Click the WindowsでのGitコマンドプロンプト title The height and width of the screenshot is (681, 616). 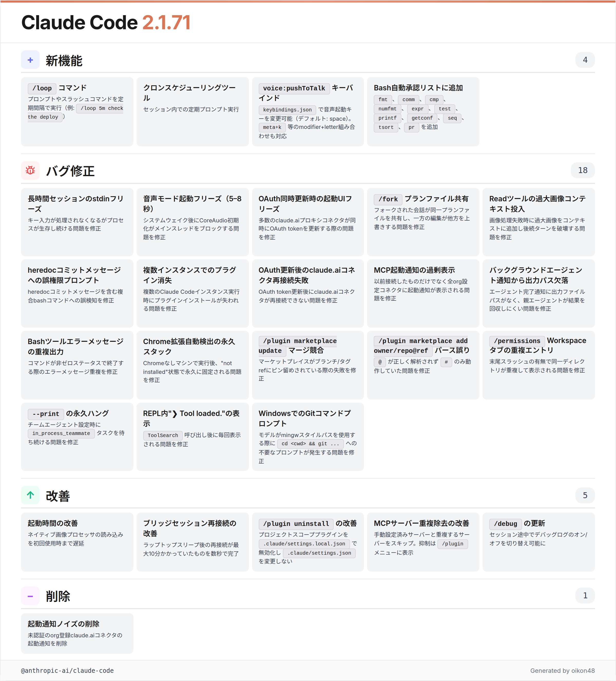coord(305,418)
